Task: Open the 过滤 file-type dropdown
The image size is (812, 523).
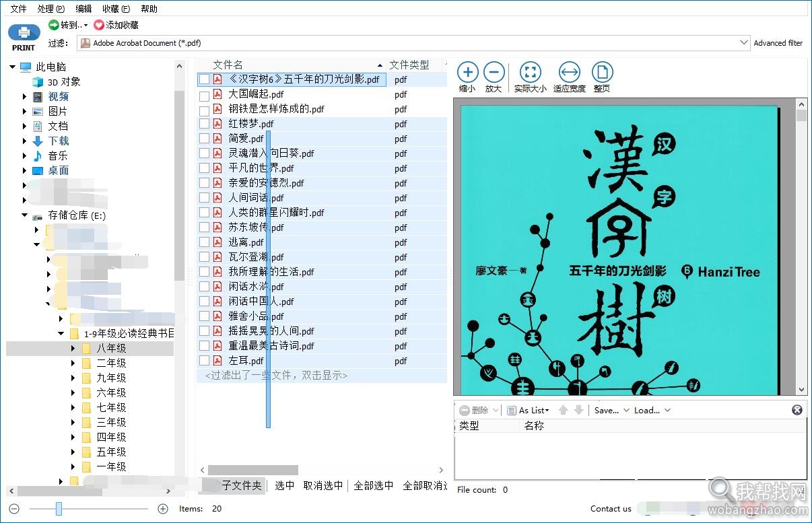Action: (743, 43)
